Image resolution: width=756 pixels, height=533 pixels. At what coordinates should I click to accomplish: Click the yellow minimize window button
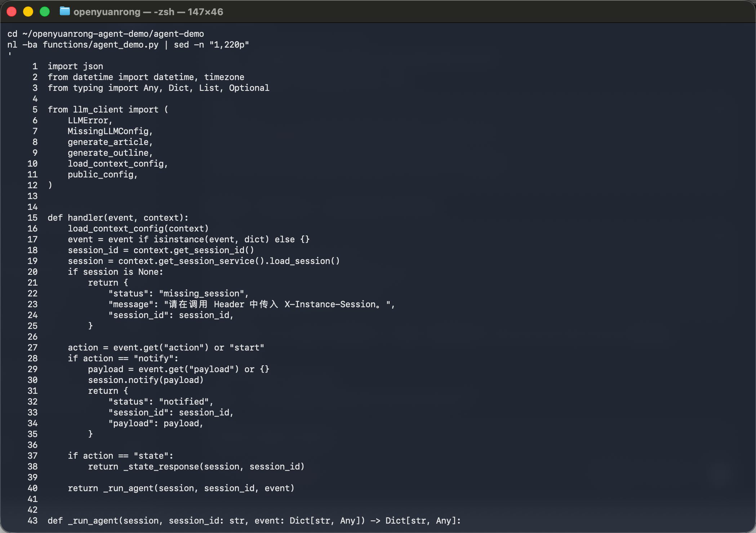pos(28,12)
